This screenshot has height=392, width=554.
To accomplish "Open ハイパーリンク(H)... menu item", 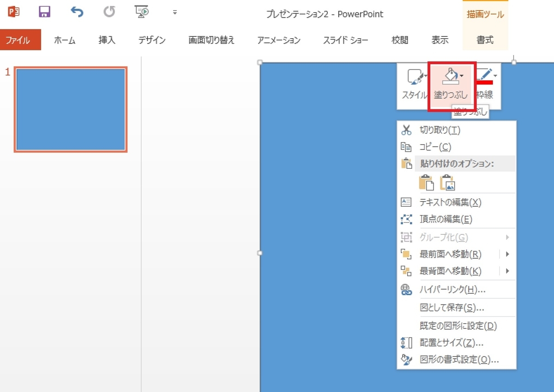I will tap(456, 290).
